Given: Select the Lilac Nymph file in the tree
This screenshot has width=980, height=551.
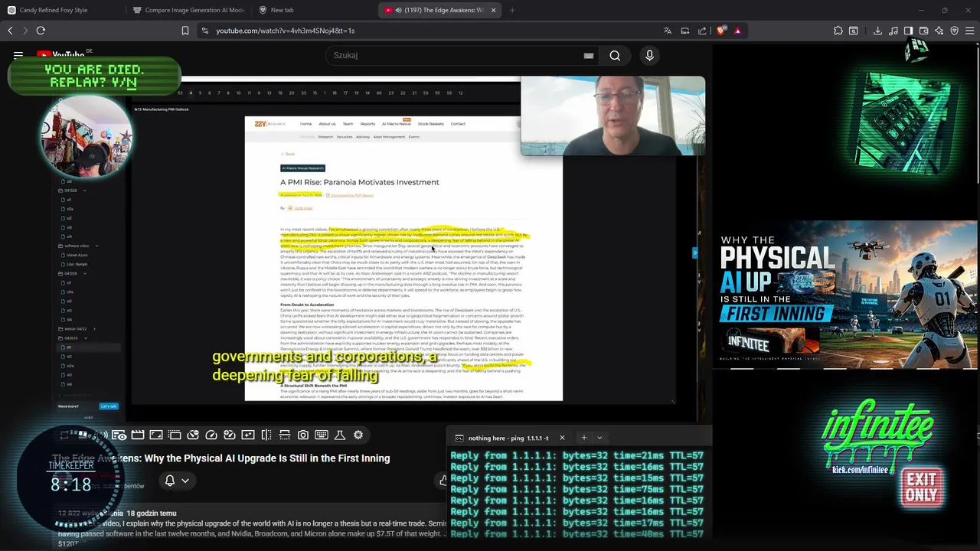Looking at the screenshot, I should coord(77,264).
